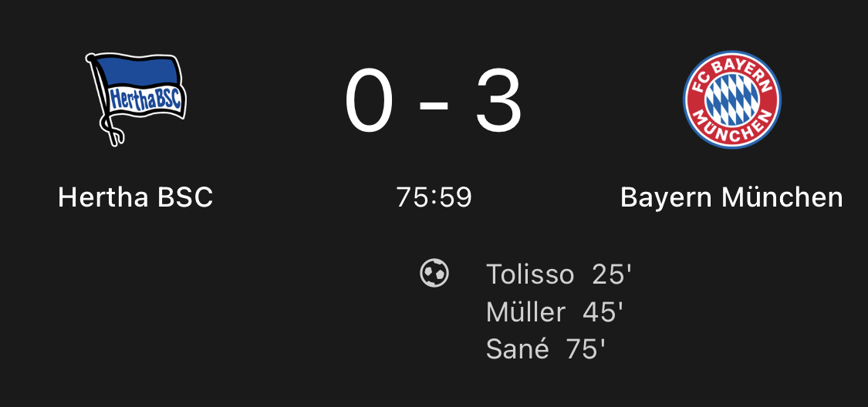Click the dash between the scores
Screen dimensions: 868x407
coord(434,104)
